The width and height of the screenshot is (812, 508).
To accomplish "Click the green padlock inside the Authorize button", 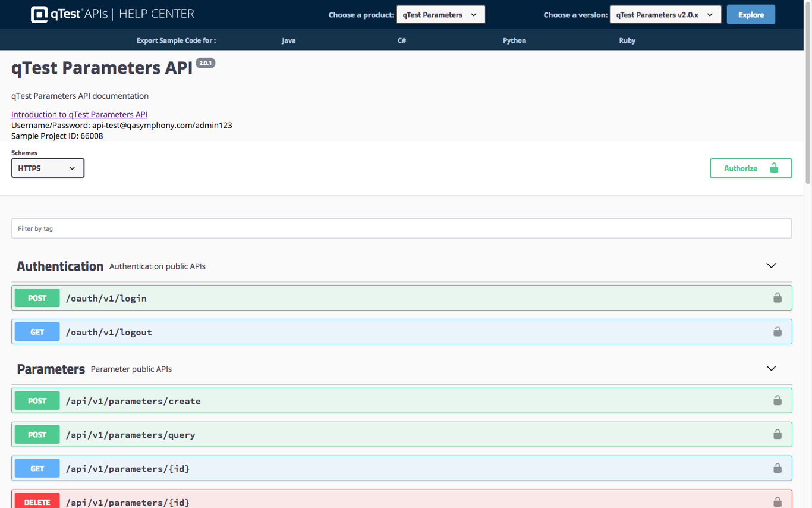I will tap(774, 168).
